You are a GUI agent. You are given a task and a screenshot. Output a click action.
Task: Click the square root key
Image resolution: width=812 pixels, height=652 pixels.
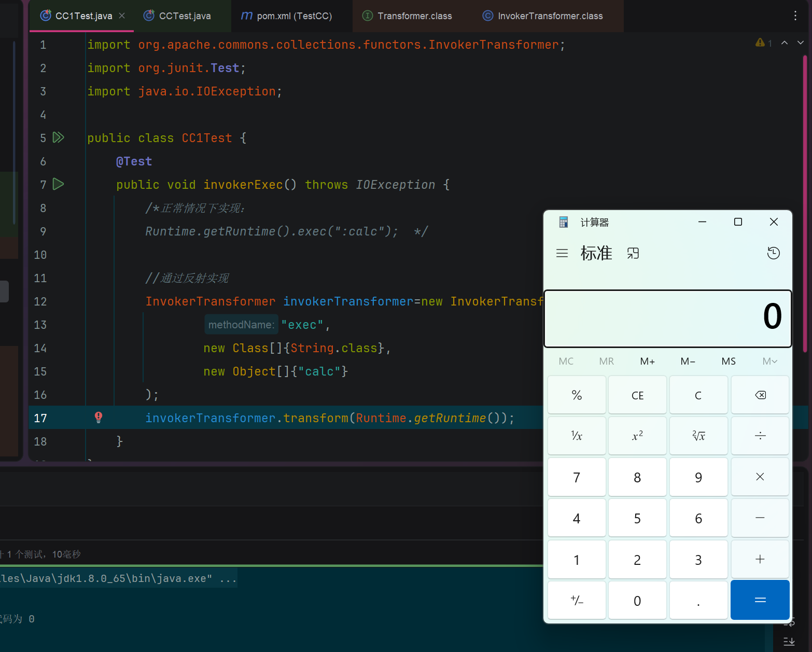click(698, 436)
